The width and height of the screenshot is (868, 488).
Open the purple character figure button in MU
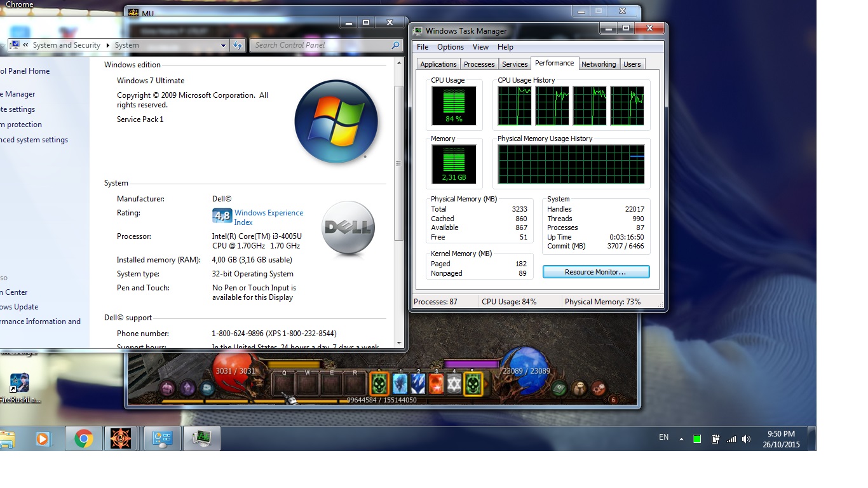(187, 388)
